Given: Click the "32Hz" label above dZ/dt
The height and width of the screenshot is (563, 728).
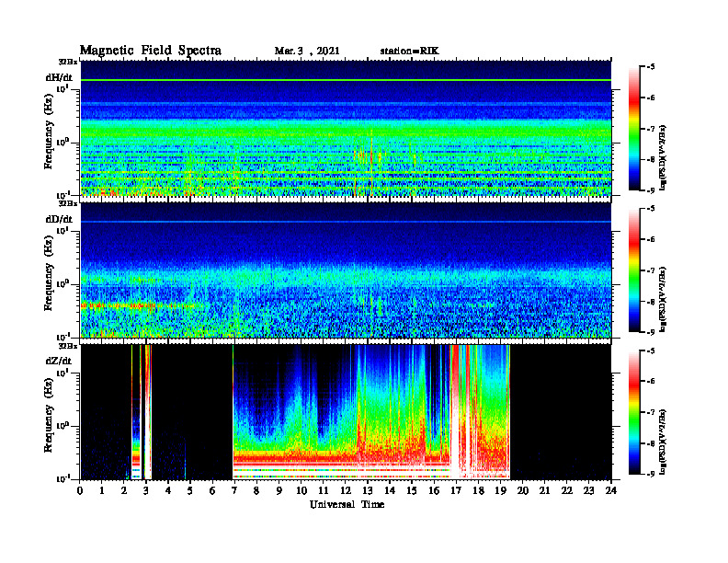Looking at the screenshot, I should point(67,346).
